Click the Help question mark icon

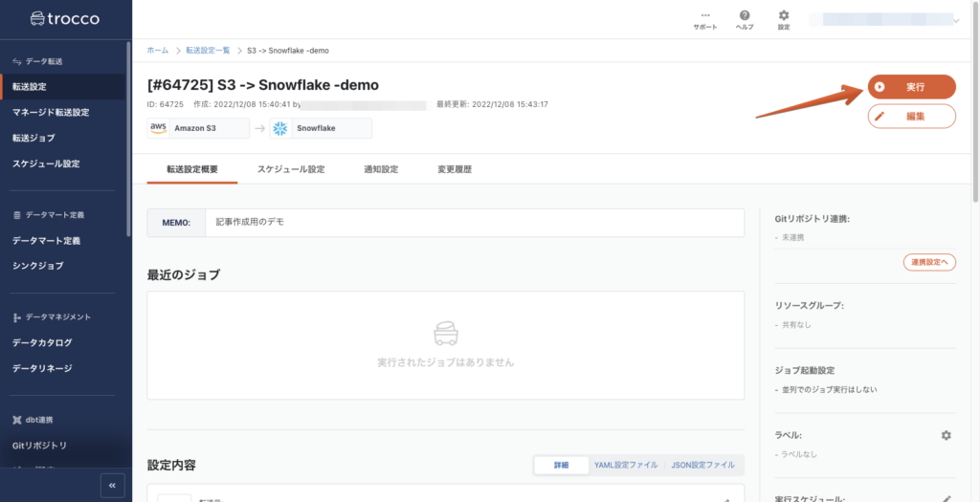744,20
